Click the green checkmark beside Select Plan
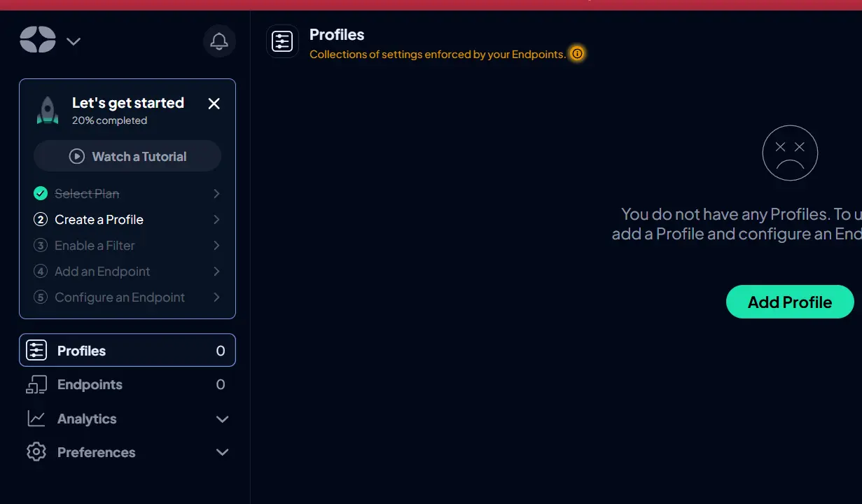Viewport: 862px width, 504px height. coord(41,193)
